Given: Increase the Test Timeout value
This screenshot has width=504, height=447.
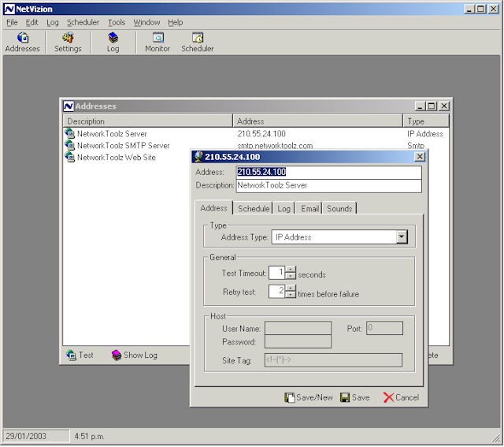Looking at the screenshot, I should pos(291,270).
